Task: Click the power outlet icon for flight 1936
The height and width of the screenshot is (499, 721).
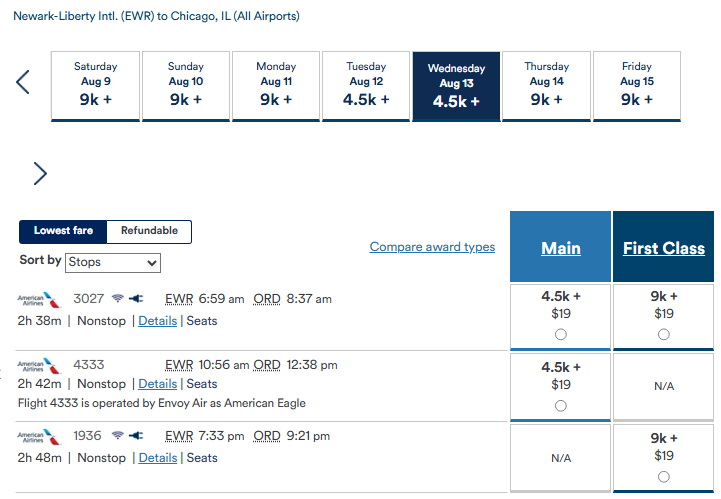Action: [136, 436]
